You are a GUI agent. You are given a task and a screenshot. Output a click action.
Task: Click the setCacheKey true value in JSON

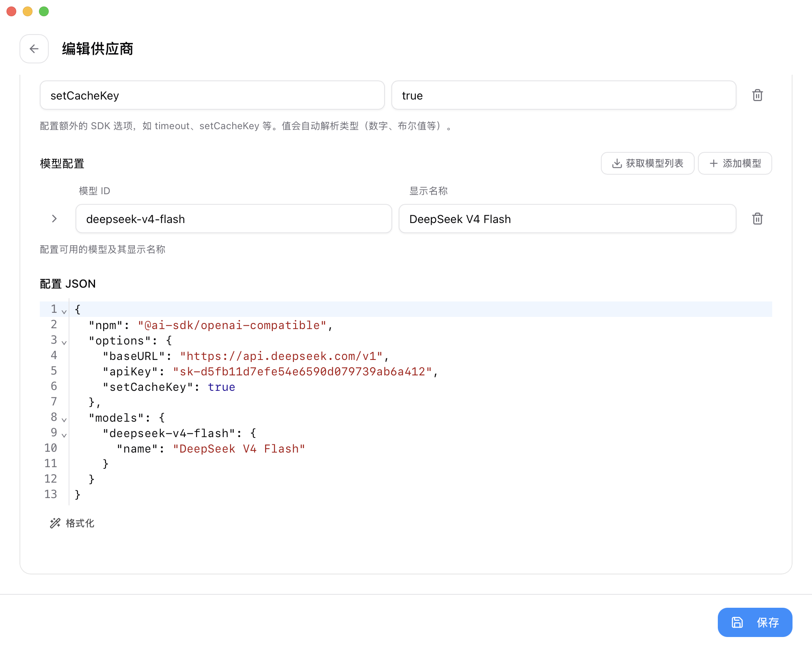click(221, 387)
